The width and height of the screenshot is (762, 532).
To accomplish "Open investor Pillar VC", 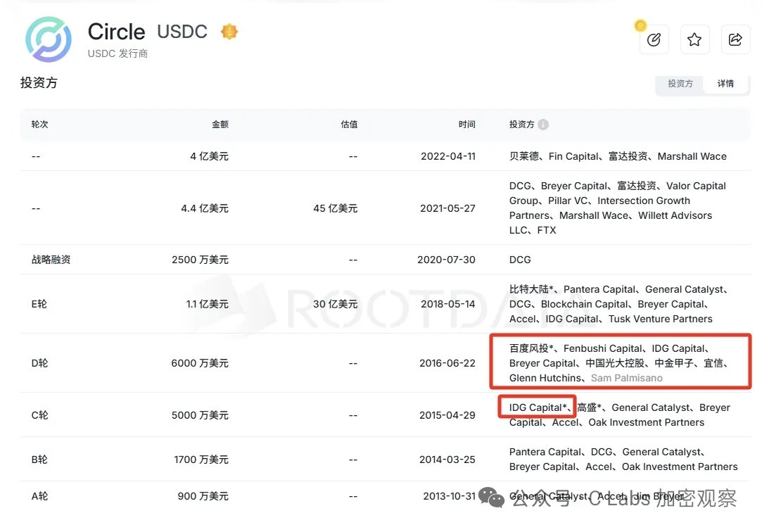I will [568, 201].
